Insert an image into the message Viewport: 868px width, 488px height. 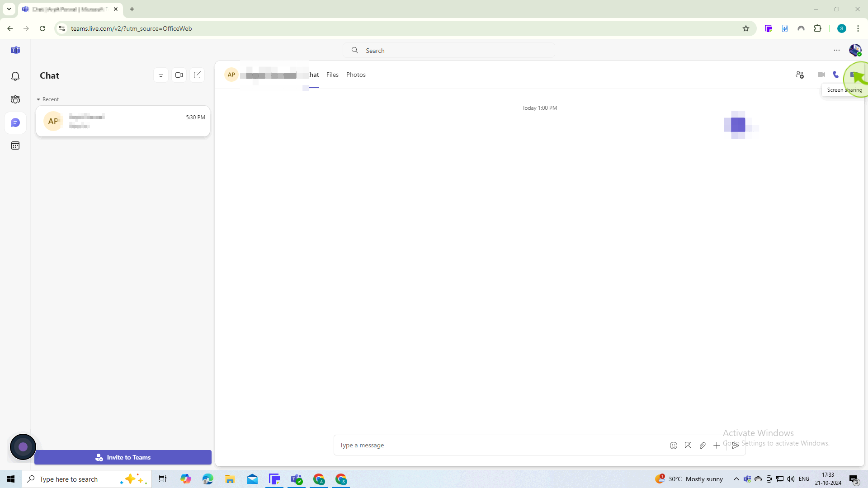(688, 446)
